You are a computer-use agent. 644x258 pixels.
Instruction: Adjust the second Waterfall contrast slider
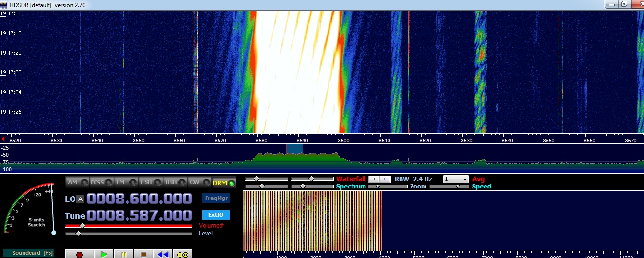point(312,179)
